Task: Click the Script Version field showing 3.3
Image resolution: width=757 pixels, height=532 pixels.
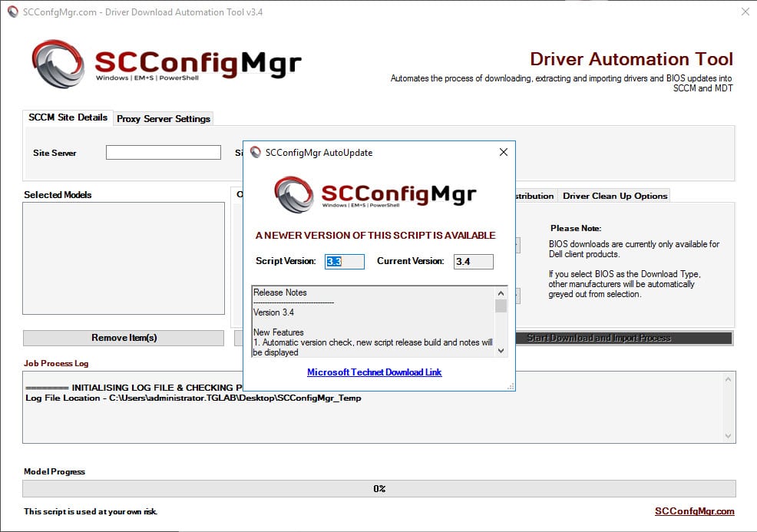Action: [x=344, y=261]
